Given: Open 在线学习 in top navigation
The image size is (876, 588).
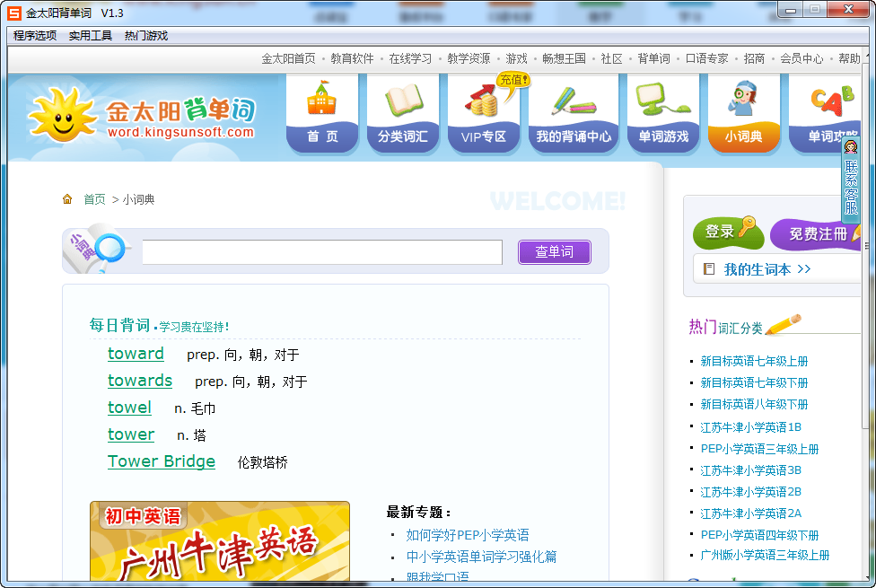Looking at the screenshot, I should (410, 58).
